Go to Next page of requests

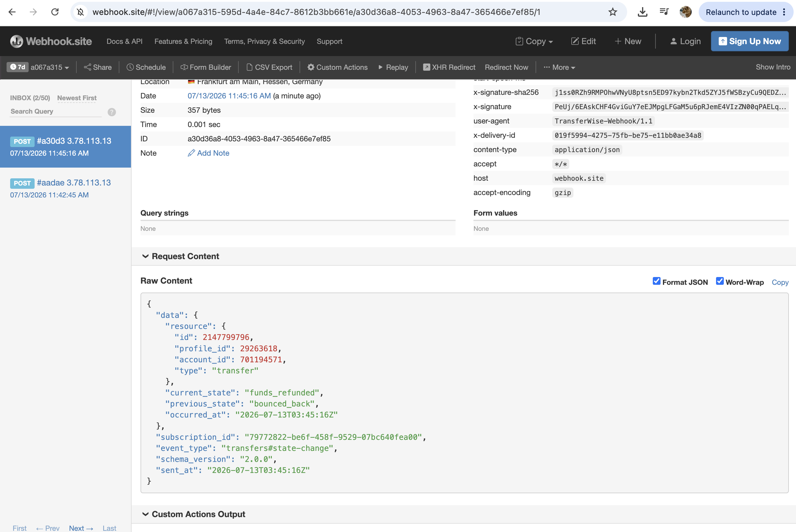pyautogui.click(x=81, y=528)
